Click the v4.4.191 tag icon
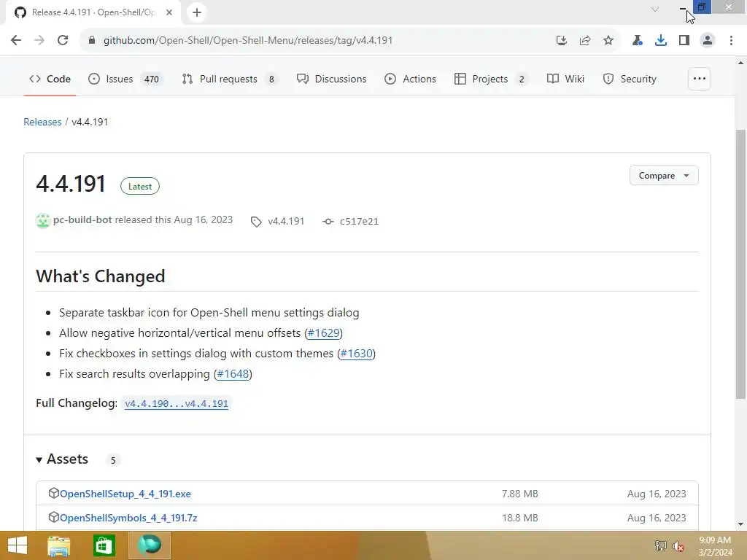 256,222
